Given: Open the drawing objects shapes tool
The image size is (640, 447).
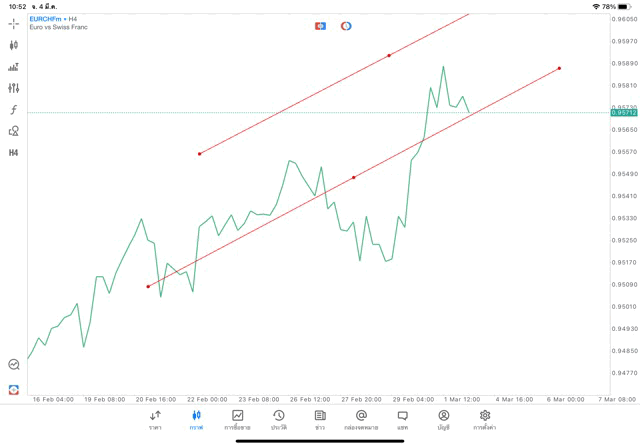Looking at the screenshot, I should [14, 131].
